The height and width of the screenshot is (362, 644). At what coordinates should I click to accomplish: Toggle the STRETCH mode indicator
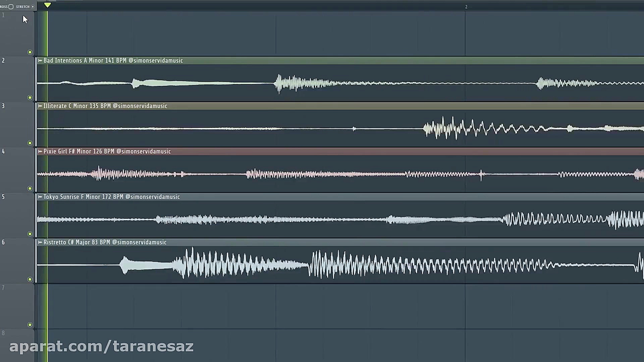(x=33, y=7)
